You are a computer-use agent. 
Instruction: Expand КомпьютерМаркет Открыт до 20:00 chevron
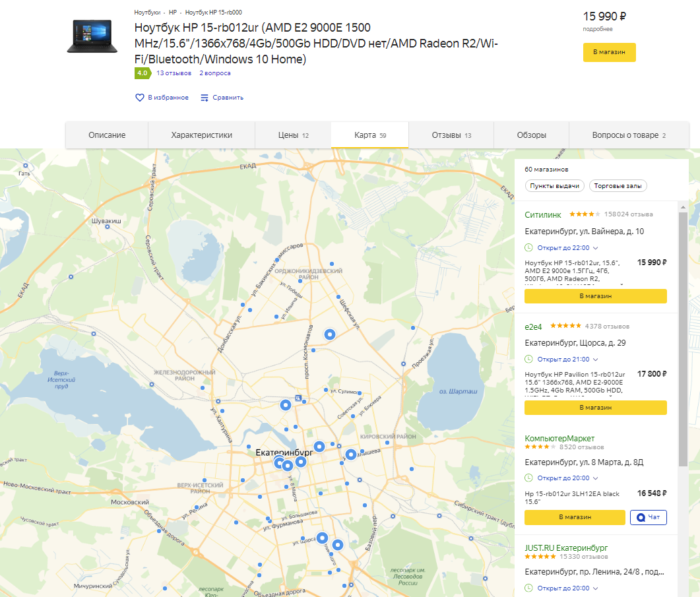click(595, 478)
